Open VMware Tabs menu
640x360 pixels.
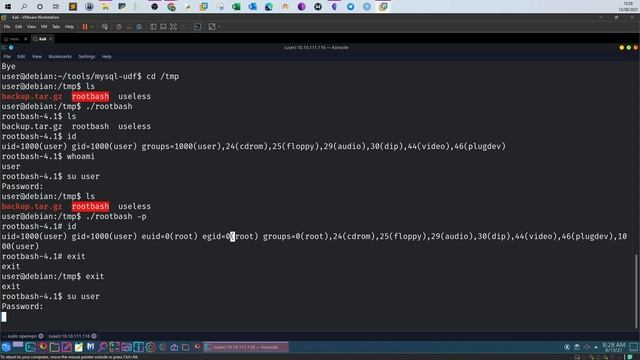pyautogui.click(x=56, y=27)
